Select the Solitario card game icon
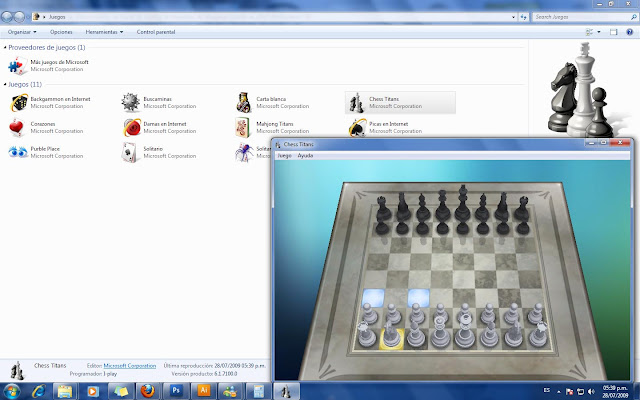Screen dimensions: 640x400 pos(130,152)
